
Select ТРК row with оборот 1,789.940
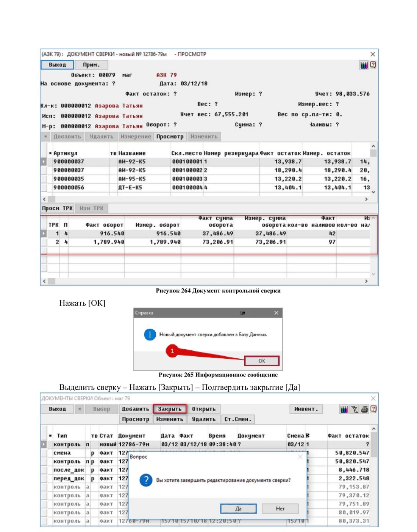tap(205, 242)
